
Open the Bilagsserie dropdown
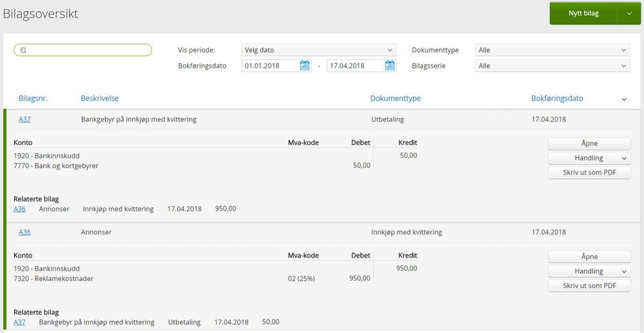(x=552, y=66)
